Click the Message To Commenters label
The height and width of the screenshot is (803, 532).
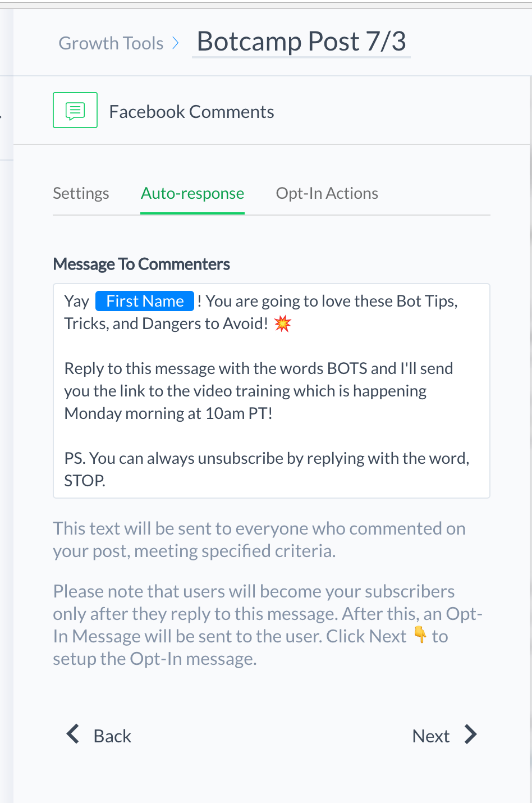[x=141, y=264]
